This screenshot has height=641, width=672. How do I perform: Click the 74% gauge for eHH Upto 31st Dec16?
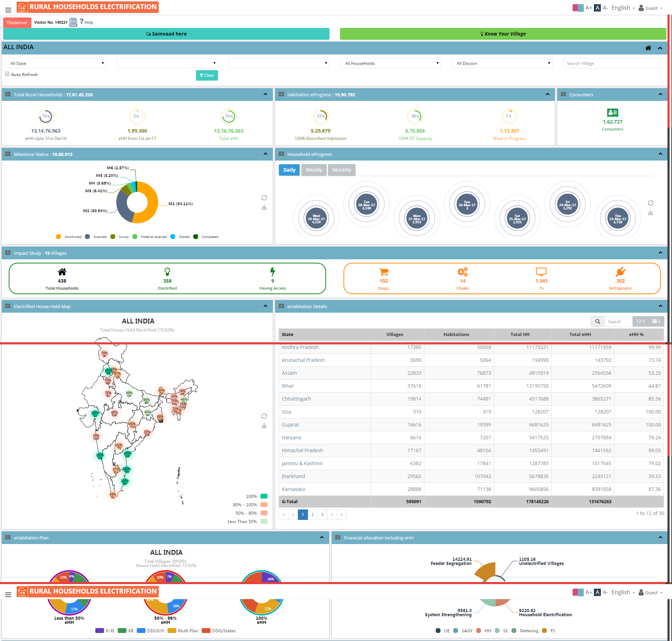click(46, 117)
